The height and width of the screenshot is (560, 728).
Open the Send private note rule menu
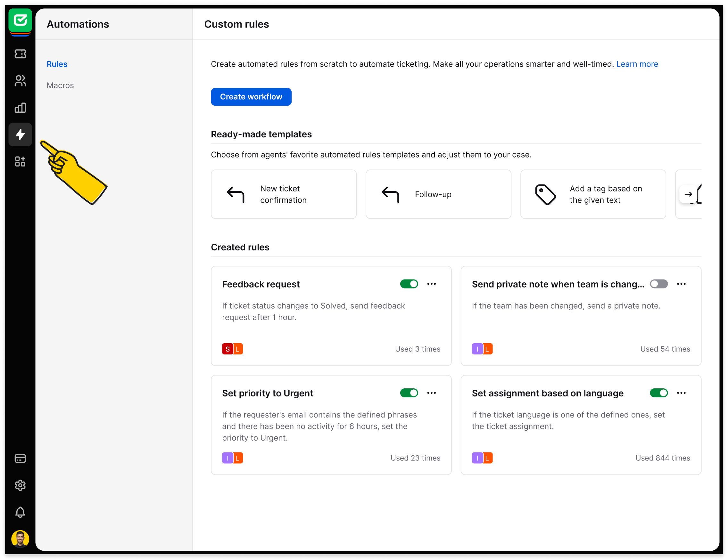click(681, 284)
